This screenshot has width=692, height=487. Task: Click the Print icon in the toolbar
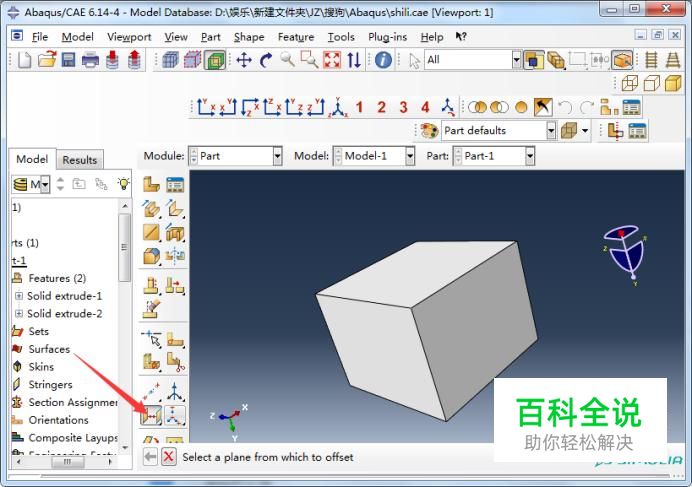[90, 60]
